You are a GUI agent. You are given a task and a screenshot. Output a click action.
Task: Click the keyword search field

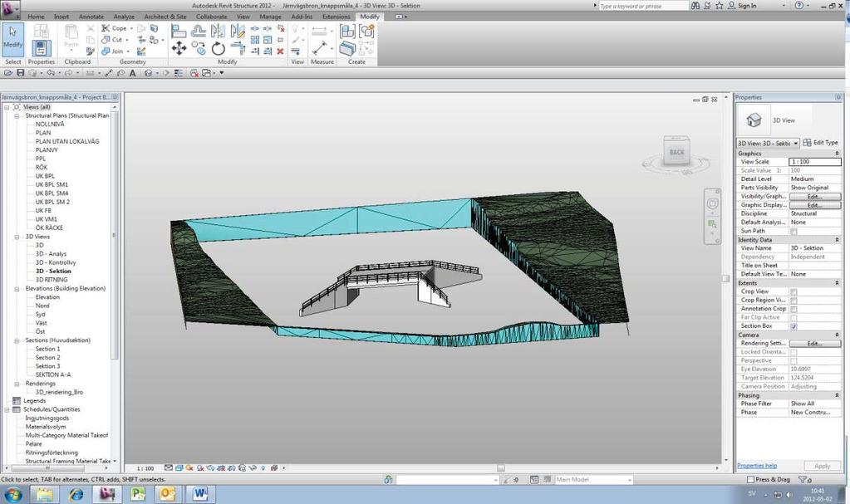[x=643, y=6]
